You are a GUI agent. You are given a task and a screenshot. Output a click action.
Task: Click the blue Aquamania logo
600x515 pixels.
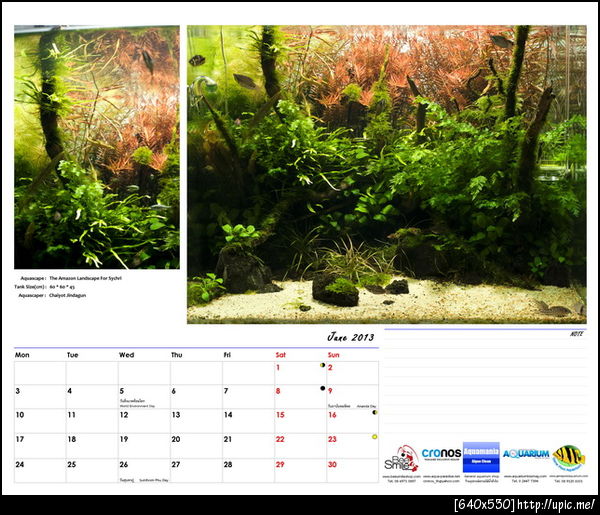click(481, 457)
